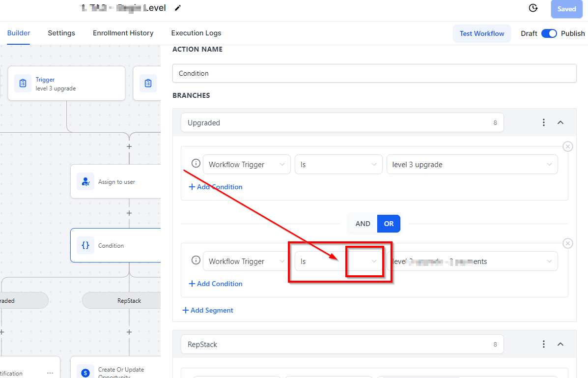Select the Condition node label
588x378 pixels.
(111, 245)
